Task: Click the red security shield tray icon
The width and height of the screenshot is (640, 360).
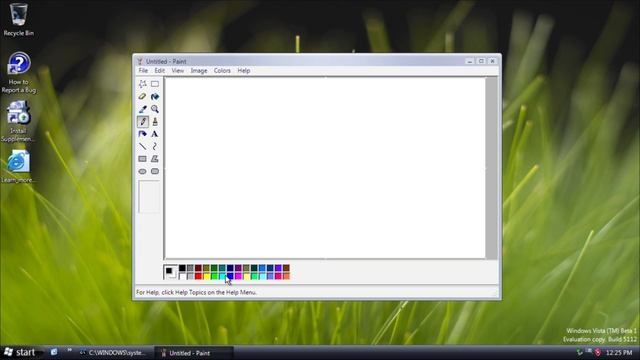Action: 598,352
